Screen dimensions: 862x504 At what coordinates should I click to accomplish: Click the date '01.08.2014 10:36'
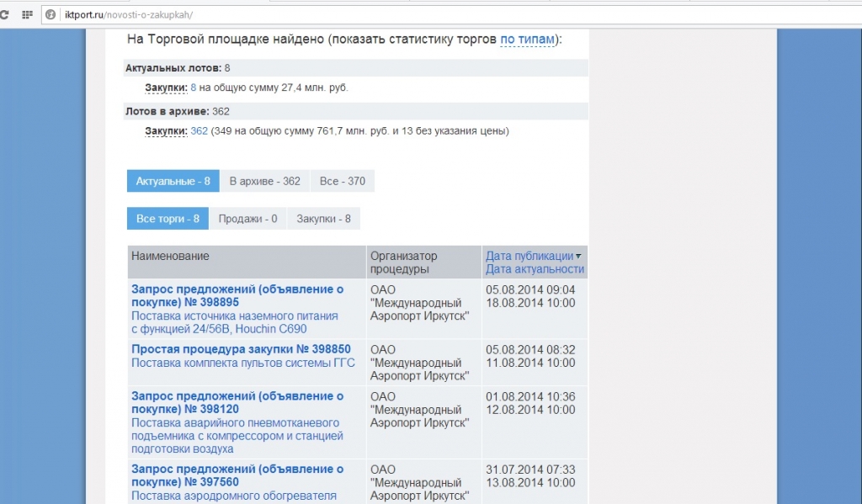(530, 396)
